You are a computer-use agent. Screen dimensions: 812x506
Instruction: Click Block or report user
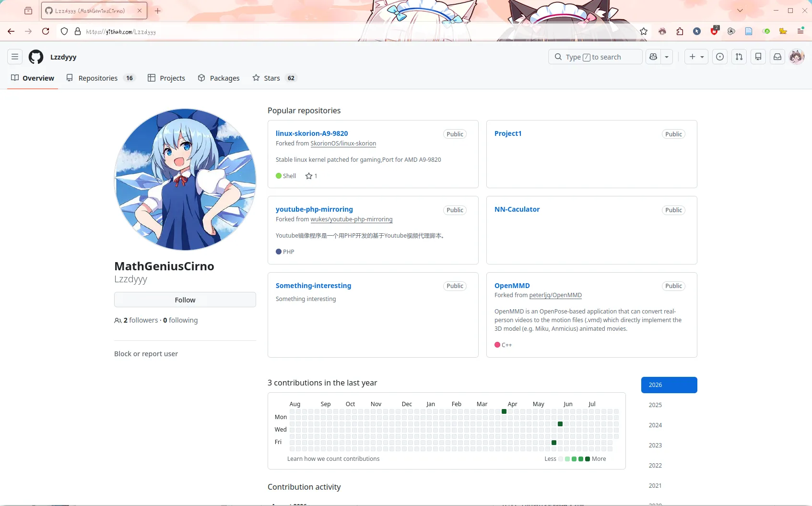point(146,354)
